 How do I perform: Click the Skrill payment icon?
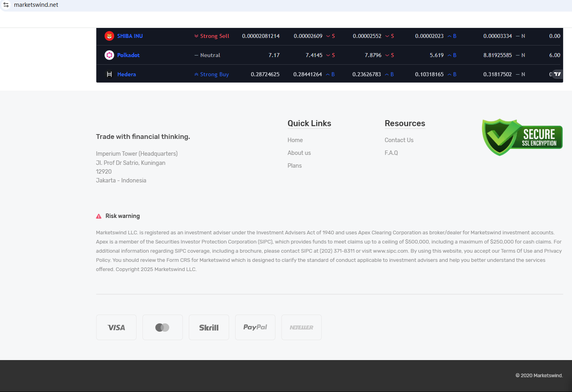(209, 327)
